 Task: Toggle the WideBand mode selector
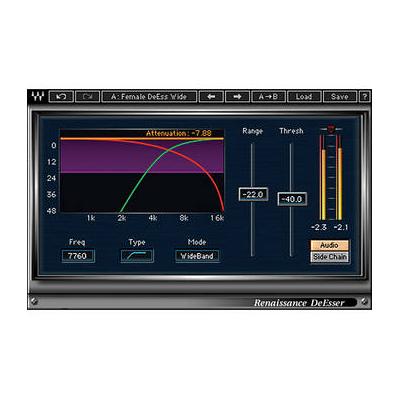point(197,256)
